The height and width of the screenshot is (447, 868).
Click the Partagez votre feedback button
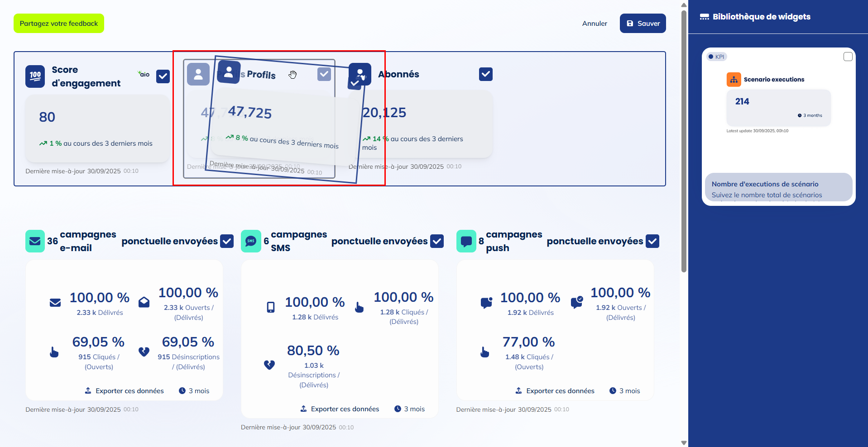pos(58,23)
